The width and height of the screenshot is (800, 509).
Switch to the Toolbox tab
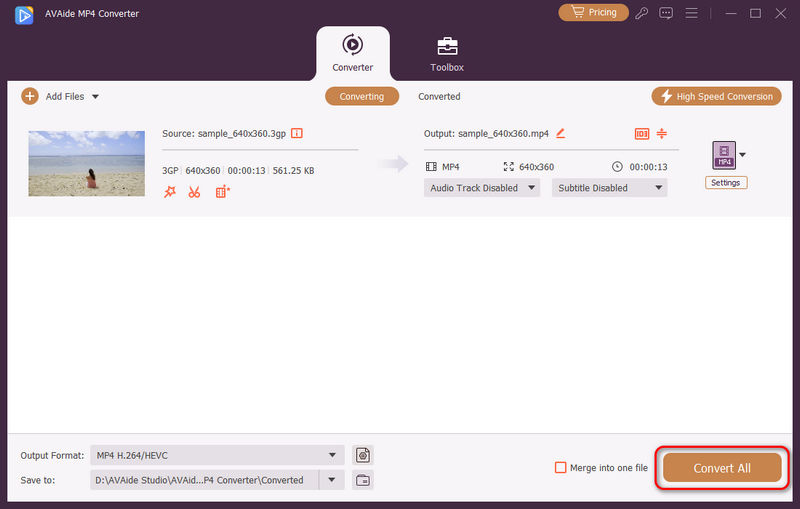447,54
